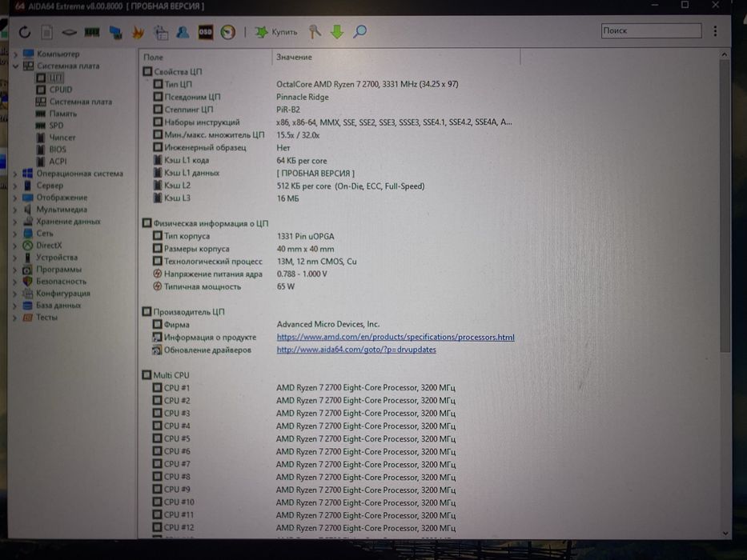Image resolution: width=747 pixels, height=560 pixels.
Task: Expand the DirectX tree node
Action: click(16, 246)
